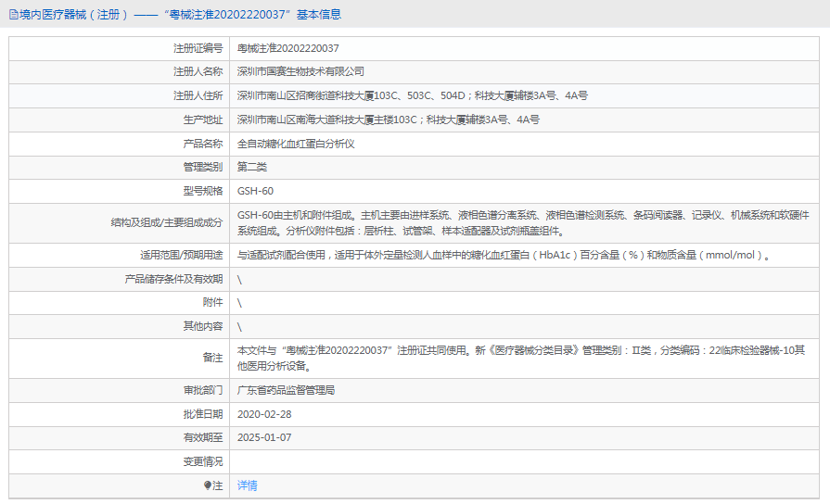Select approval date 2020-02-28
Viewport: 830px width, 504px height.
point(264,414)
